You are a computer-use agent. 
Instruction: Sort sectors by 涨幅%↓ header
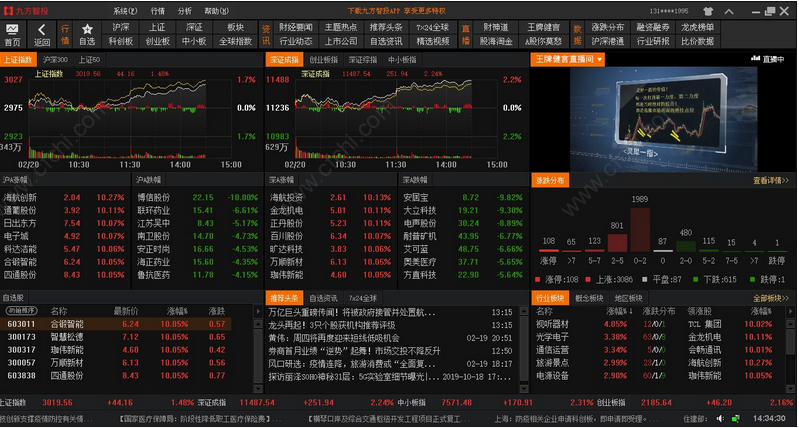[x=619, y=311]
